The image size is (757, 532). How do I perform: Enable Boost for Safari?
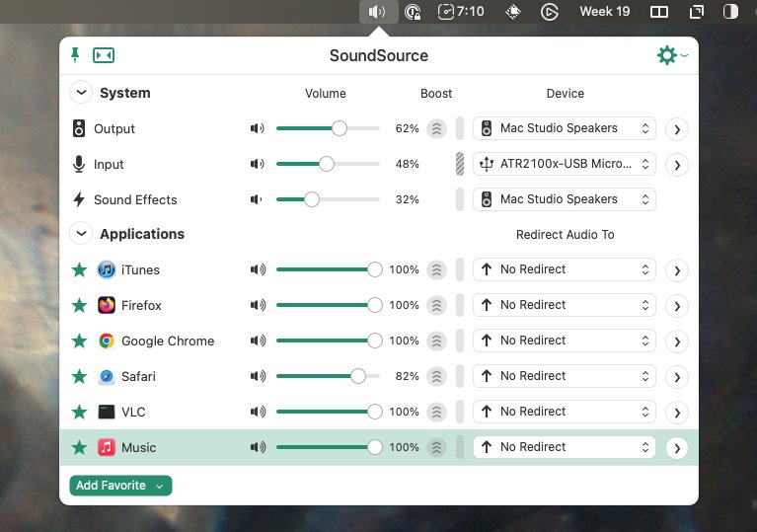[436, 377]
